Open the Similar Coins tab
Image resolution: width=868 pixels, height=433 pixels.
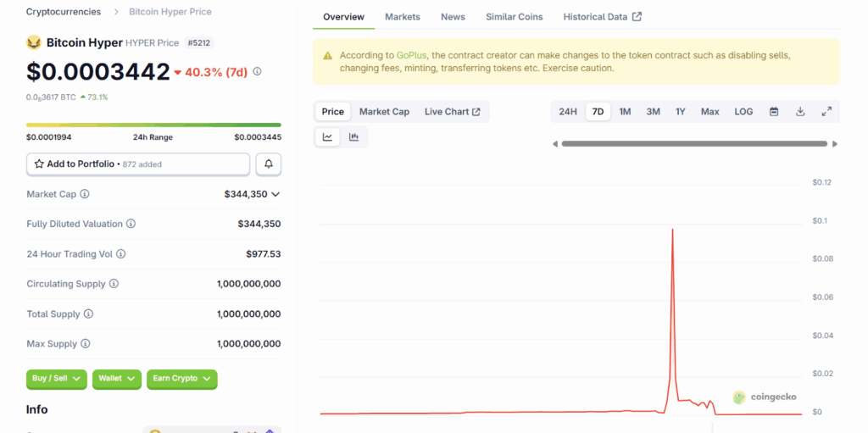pos(514,17)
